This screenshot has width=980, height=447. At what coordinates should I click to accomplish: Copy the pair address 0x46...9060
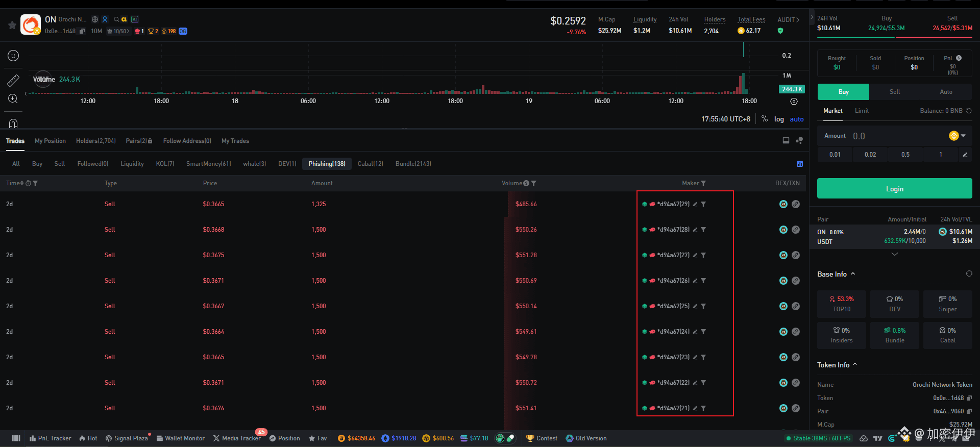(x=969, y=411)
